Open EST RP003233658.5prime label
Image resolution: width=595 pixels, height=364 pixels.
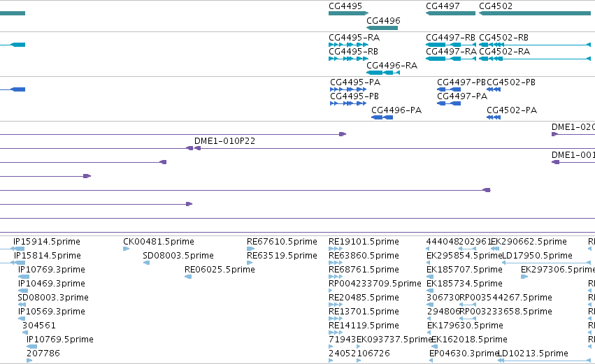506,312
